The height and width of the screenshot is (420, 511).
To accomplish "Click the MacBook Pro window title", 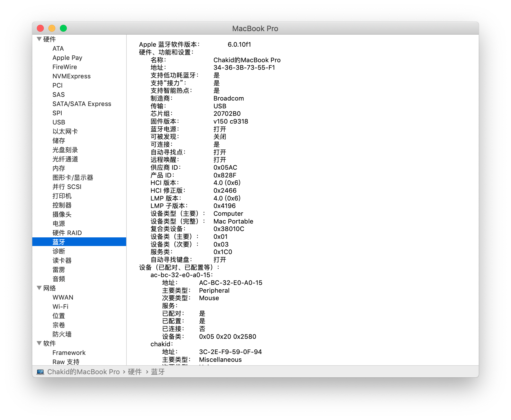I will (x=255, y=29).
